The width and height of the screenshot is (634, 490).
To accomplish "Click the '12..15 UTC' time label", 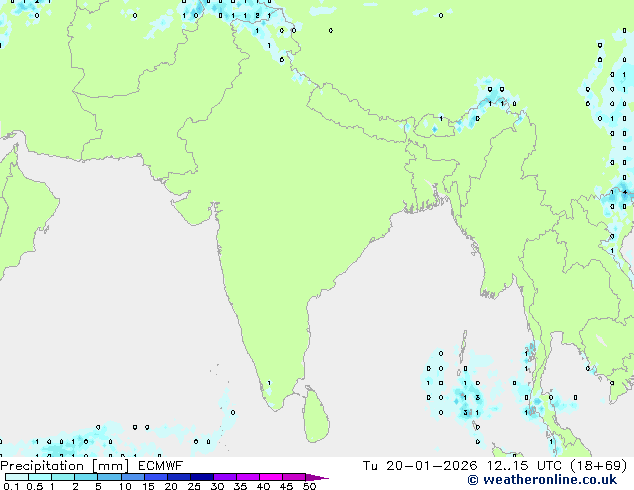I will coord(524,466).
